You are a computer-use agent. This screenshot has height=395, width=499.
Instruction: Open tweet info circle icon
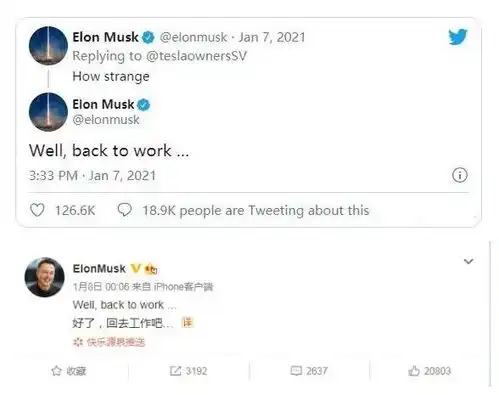point(460,175)
